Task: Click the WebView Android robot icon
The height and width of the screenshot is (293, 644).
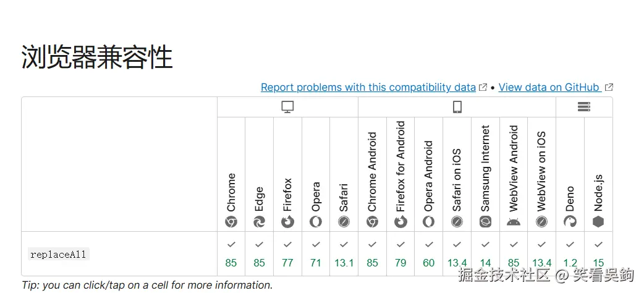Action: tap(514, 222)
